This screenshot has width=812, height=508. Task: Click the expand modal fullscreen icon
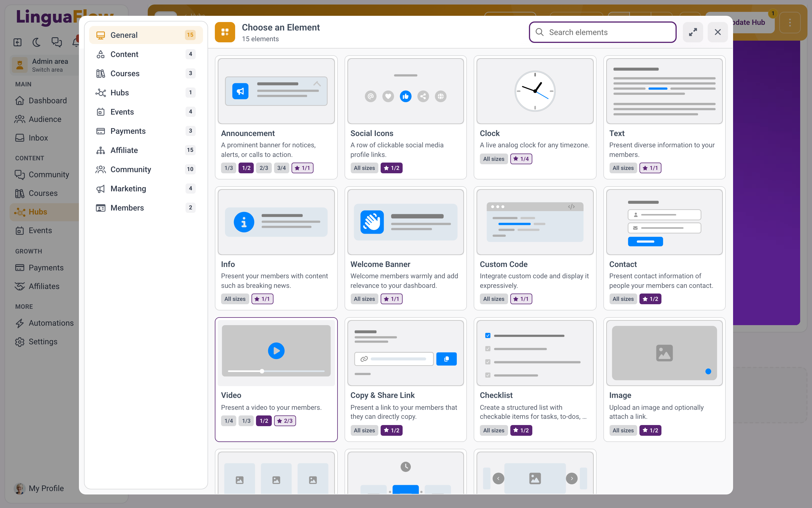click(693, 32)
